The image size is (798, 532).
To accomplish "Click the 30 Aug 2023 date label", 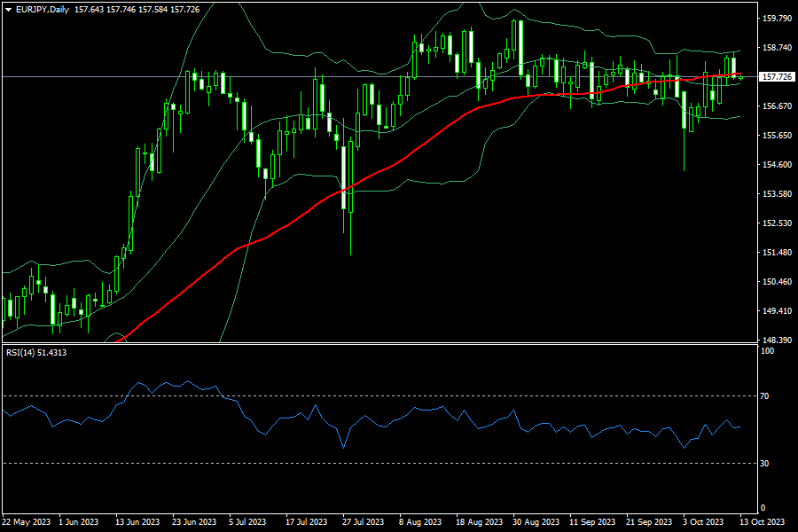I will click(536, 522).
